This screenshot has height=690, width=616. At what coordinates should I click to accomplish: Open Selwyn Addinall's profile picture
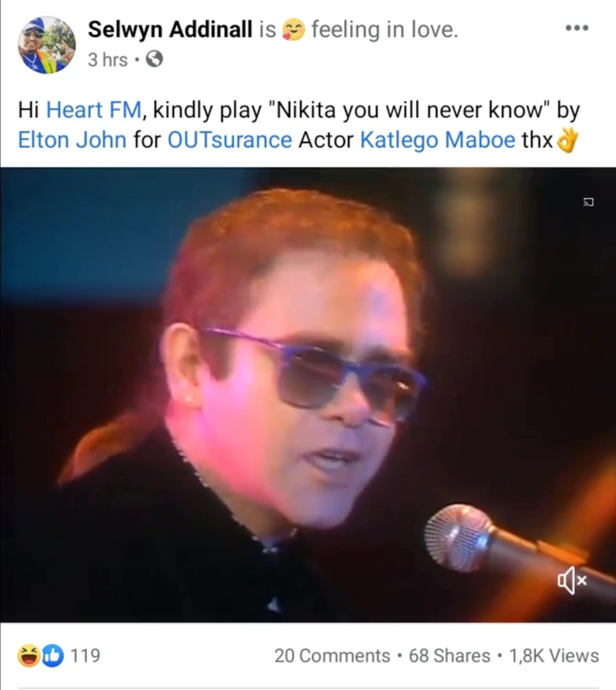pos(46,45)
